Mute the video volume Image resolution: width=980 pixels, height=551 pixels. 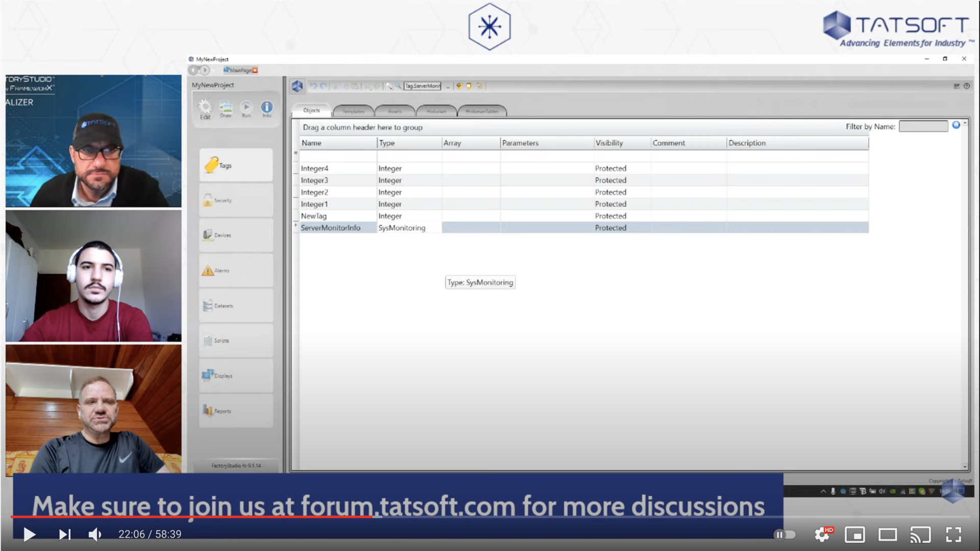[x=95, y=534]
